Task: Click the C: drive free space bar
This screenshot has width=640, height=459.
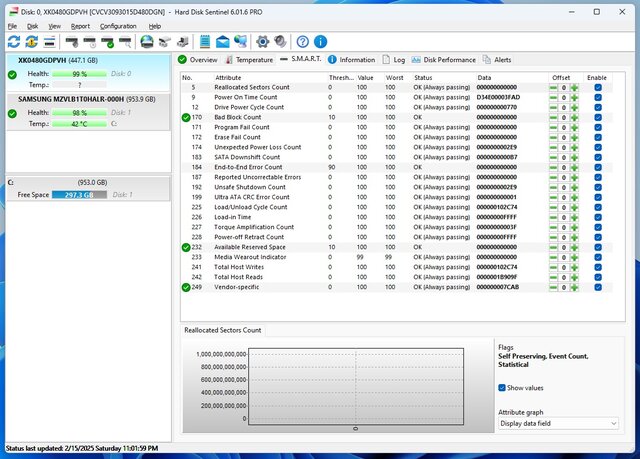Action: click(80, 195)
